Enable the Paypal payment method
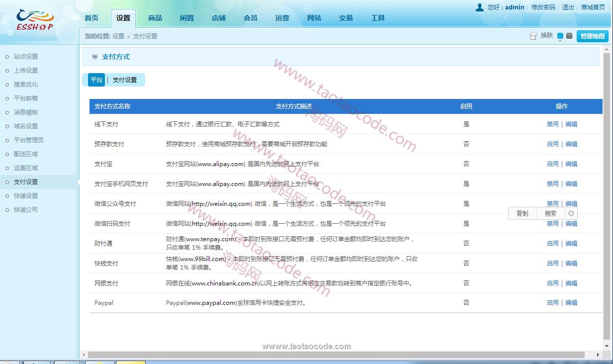 click(x=552, y=302)
